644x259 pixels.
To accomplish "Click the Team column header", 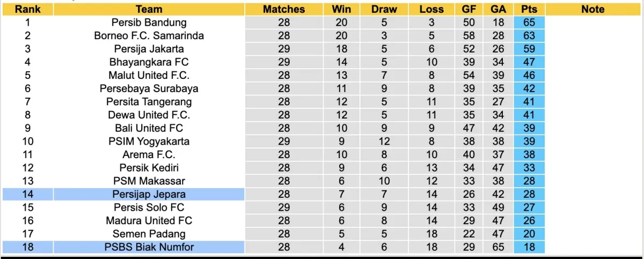I will [149, 9].
